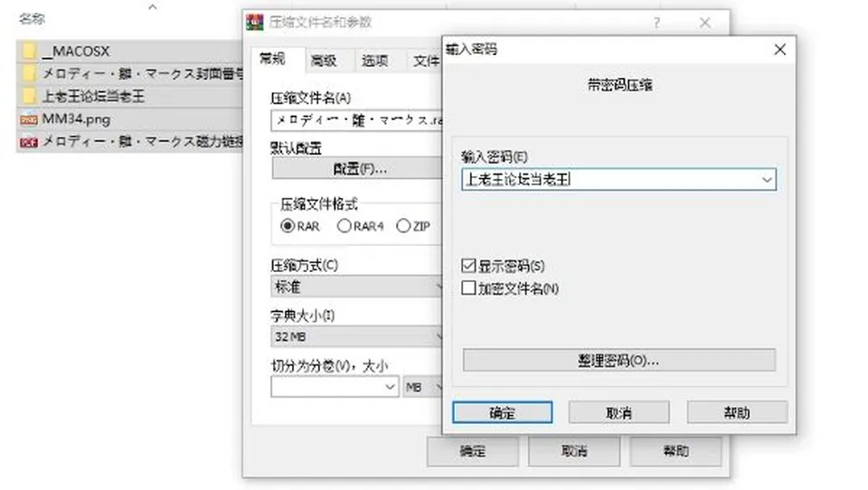Image resolution: width=868 pixels, height=490 pixels.
Task: Switch to the 选项 tab
Action: pyautogui.click(x=375, y=61)
